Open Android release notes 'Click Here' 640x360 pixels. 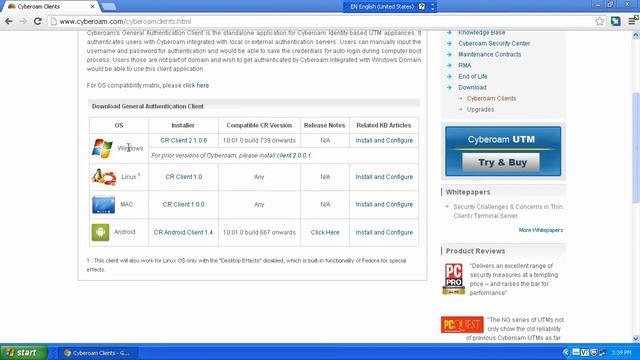tap(325, 232)
